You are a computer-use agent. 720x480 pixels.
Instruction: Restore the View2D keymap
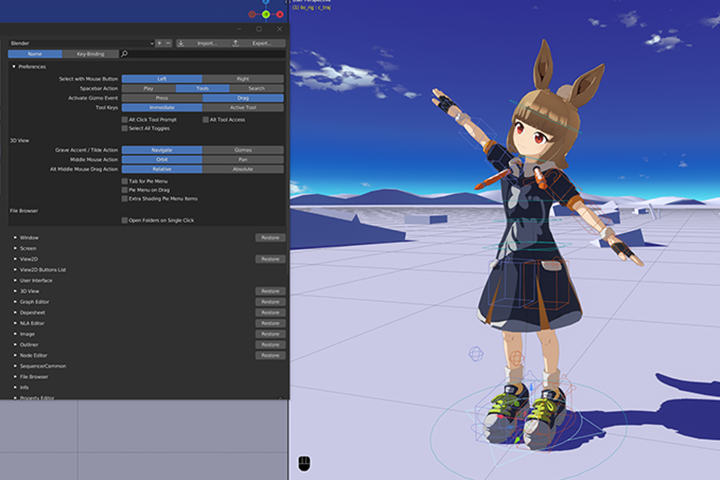click(x=270, y=259)
